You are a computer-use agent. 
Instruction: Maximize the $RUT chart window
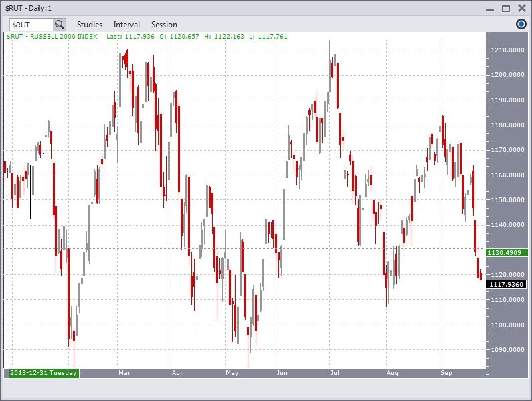tap(506, 9)
